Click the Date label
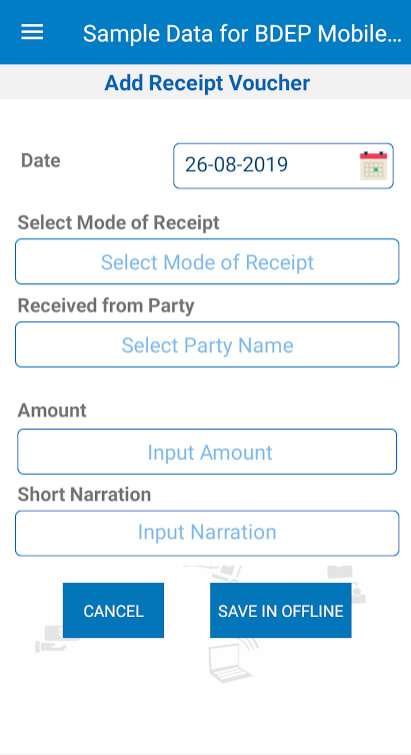Viewport: 411px width, 755px height. coord(41,160)
